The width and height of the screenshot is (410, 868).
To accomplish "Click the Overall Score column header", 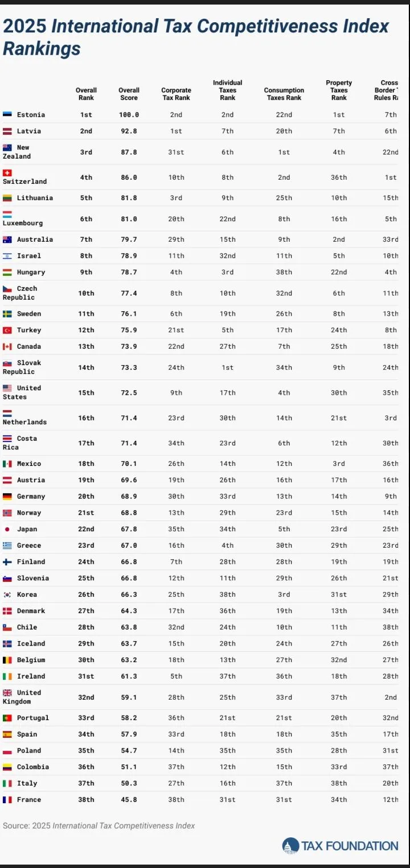I will 129,94.
